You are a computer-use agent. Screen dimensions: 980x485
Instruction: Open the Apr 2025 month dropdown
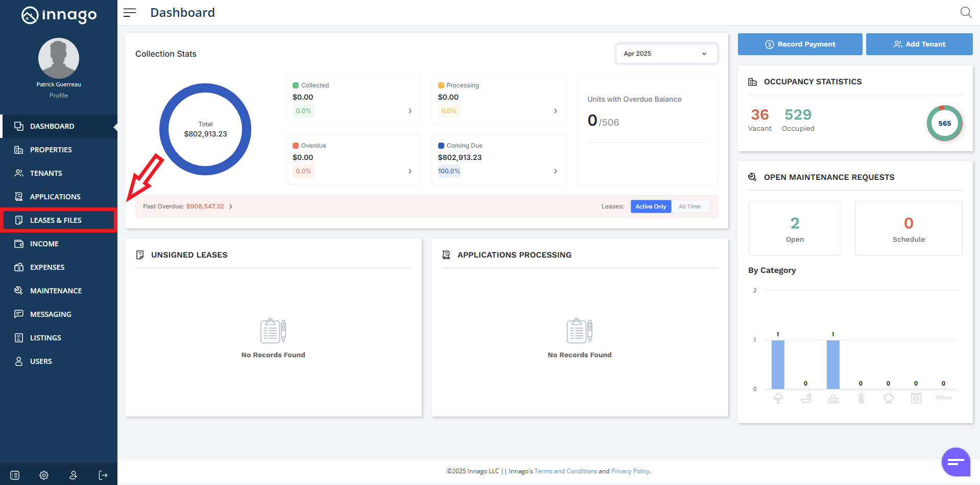666,54
